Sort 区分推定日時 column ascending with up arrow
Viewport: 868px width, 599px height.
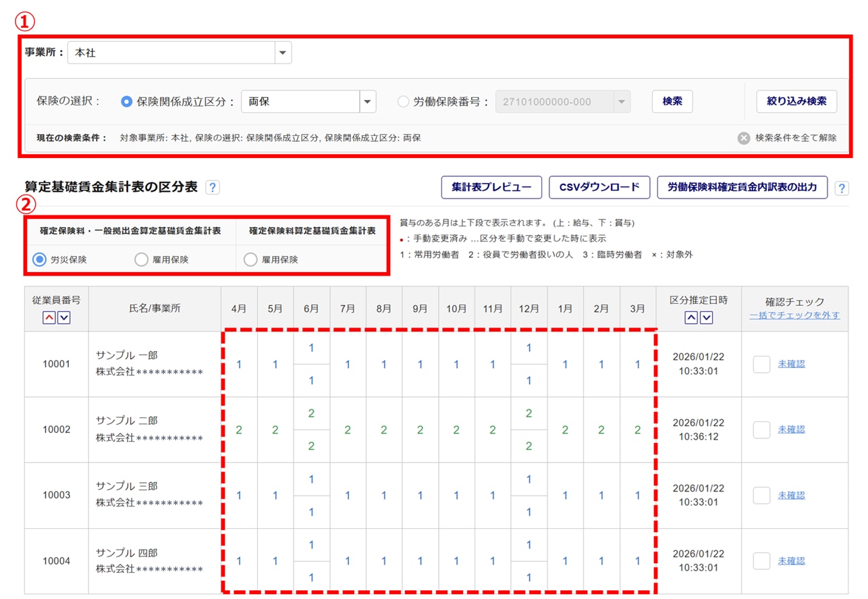click(x=691, y=317)
